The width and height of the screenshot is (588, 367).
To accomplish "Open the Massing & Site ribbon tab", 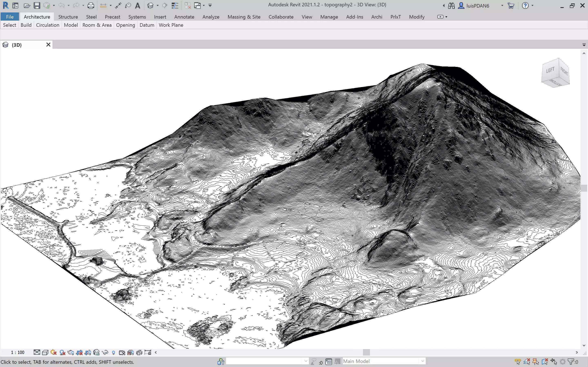I will 244,17.
